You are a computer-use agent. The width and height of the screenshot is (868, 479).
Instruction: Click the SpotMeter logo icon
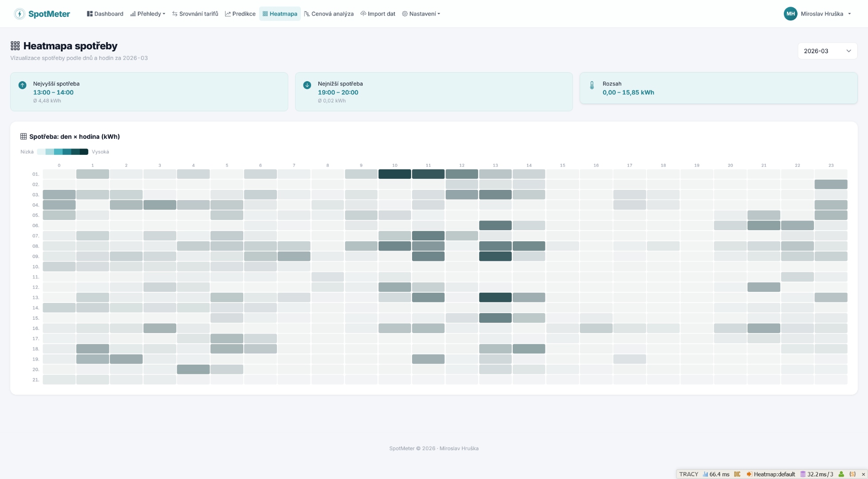[19, 14]
